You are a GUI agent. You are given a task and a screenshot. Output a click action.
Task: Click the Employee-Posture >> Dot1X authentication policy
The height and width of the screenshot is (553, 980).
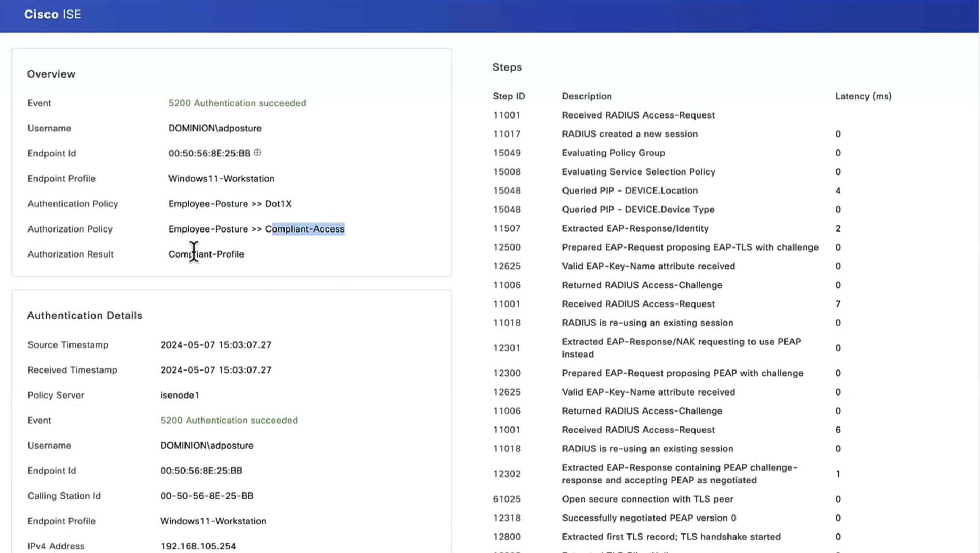click(230, 204)
